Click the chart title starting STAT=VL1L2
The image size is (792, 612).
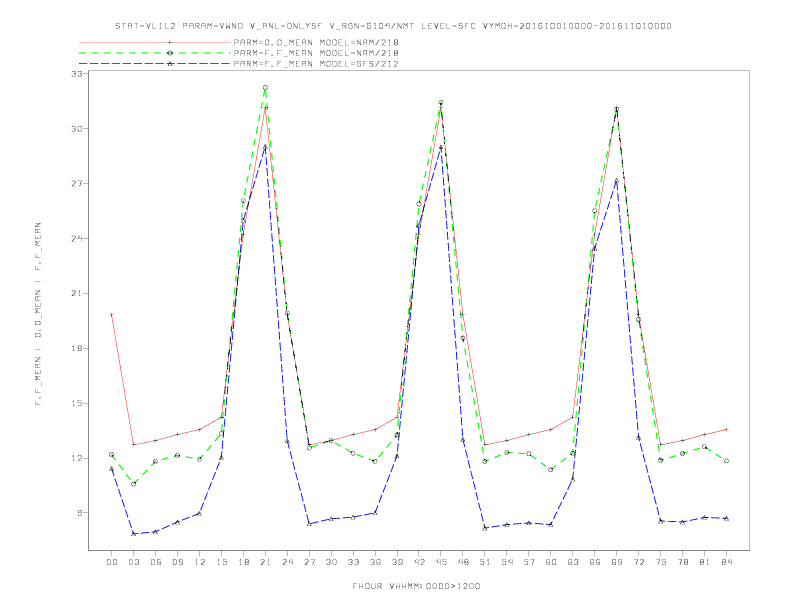click(x=393, y=26)
